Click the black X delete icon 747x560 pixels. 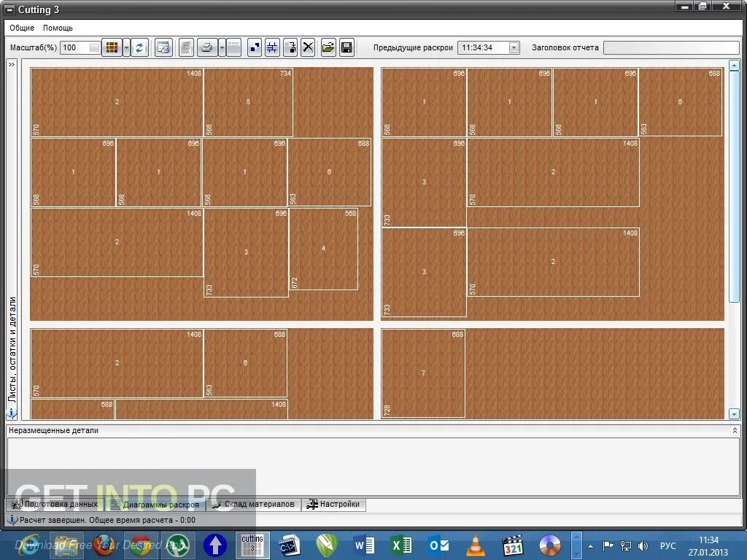309,47
